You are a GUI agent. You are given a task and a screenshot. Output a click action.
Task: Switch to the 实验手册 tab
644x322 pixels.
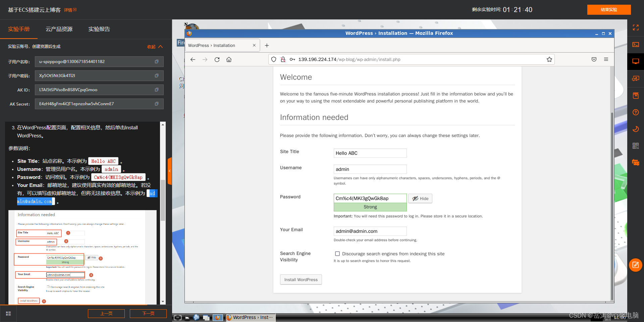pyautogui.click(x=19, y=29)
